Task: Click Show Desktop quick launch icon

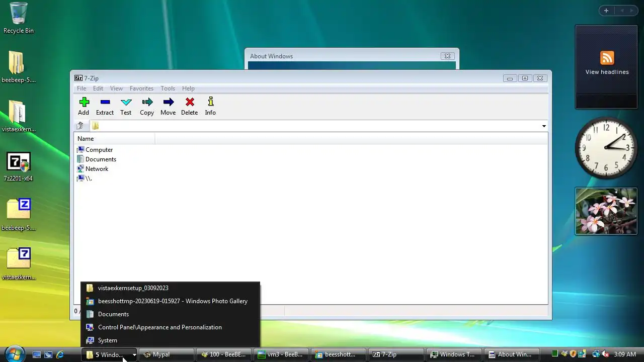Action: (37, 354)
